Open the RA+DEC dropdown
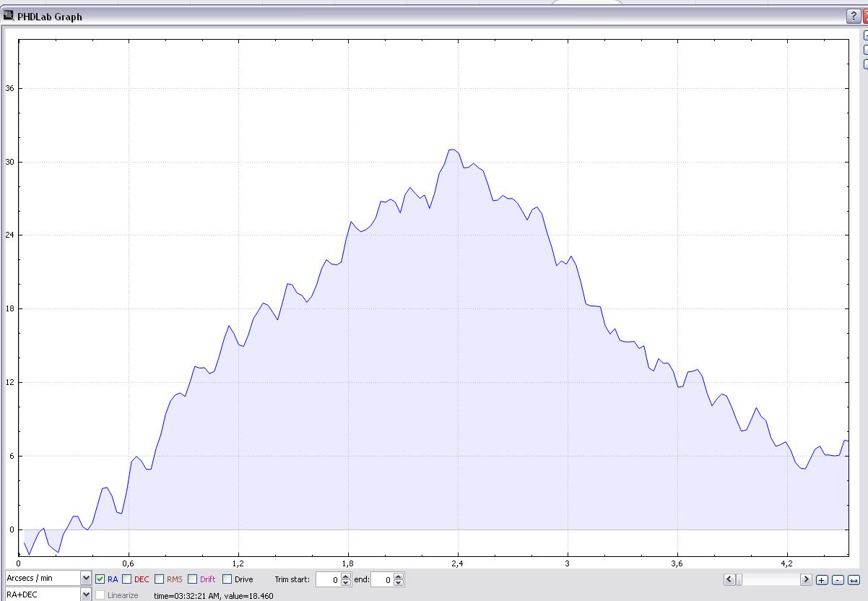Screen dimensions: 868x601 [86, 594]
